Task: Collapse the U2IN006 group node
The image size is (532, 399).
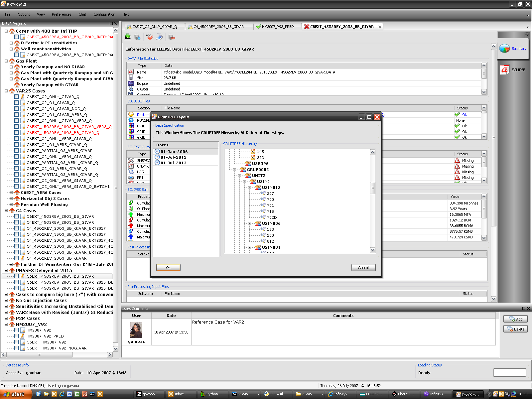Action: 250,223
